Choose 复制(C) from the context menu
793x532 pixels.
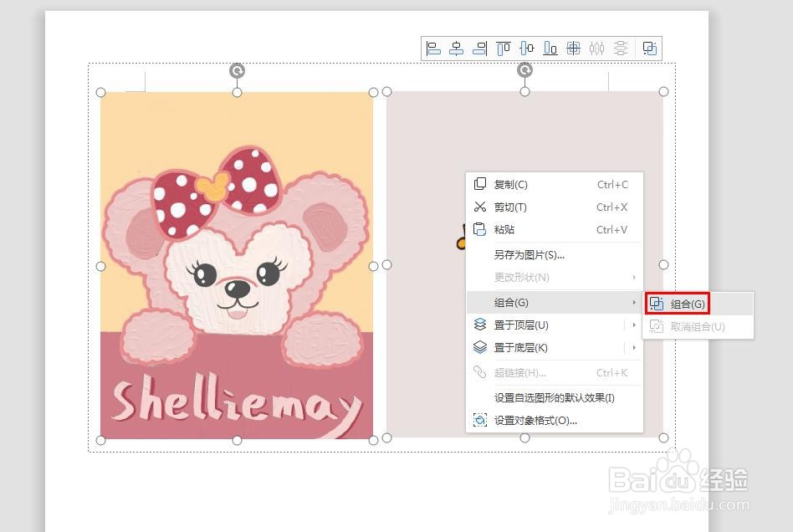[555, 185]
